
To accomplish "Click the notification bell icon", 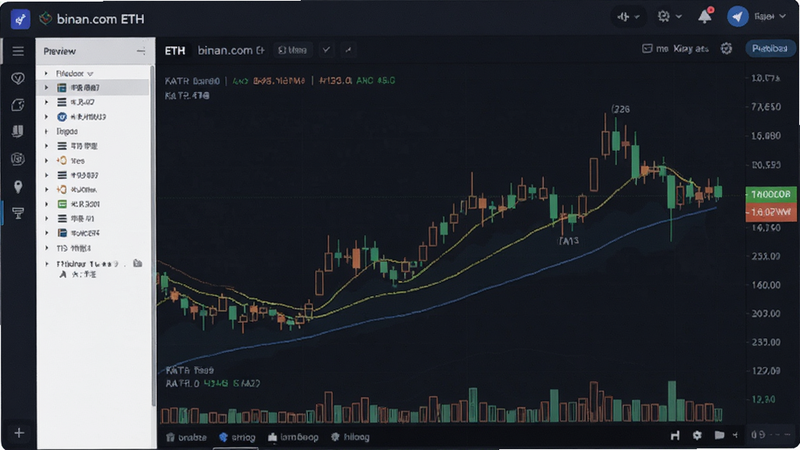I will pyautogui.click(x=705, y=16).
